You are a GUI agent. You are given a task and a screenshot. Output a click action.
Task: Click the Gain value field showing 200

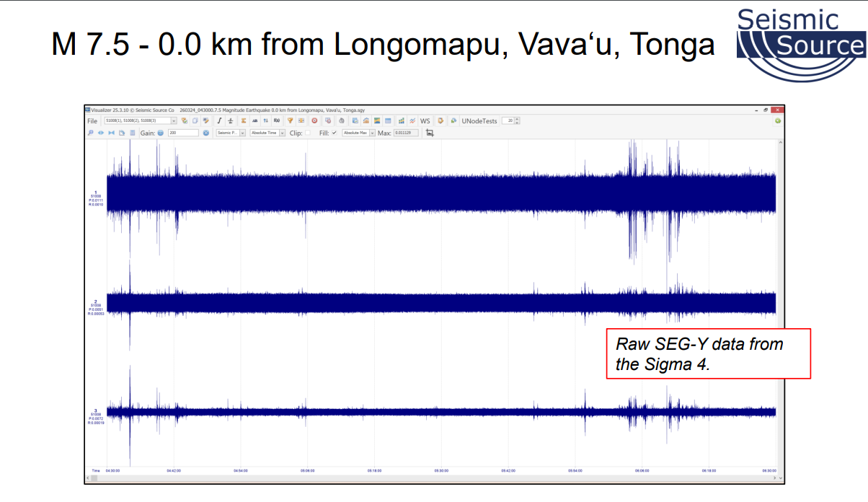[183, 133]
